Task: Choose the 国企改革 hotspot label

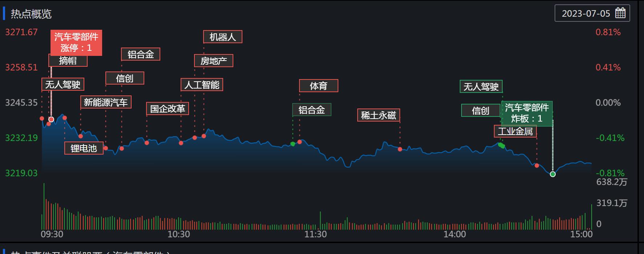Action: [x=168, y=108]
